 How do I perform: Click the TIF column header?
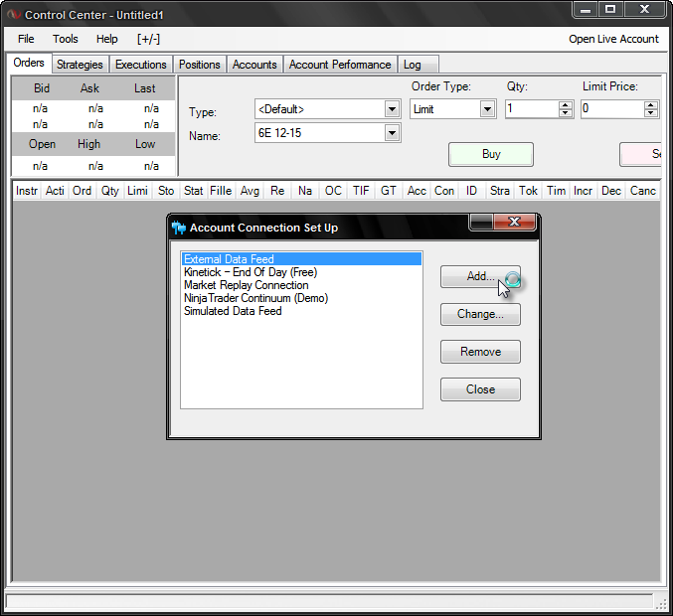(x=361, y=191)
